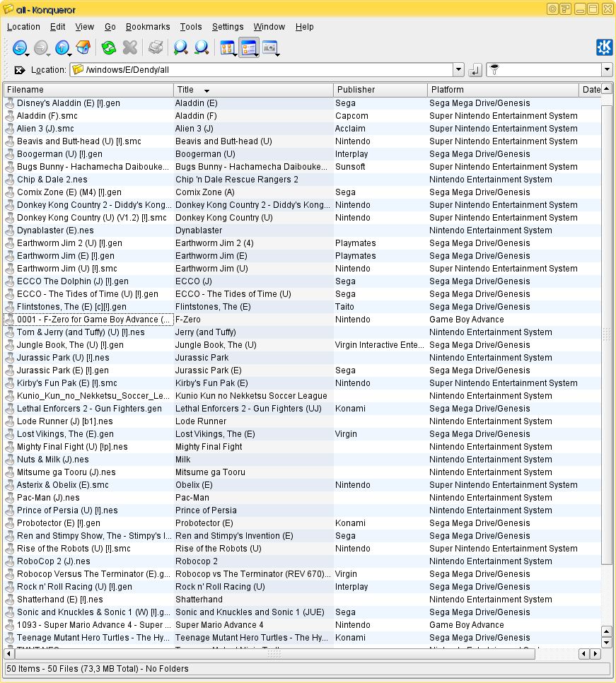The image size is (616, 683).
Task: Go up one directory with Up icon
Action: pyautogui.click(x=62, y=47)
